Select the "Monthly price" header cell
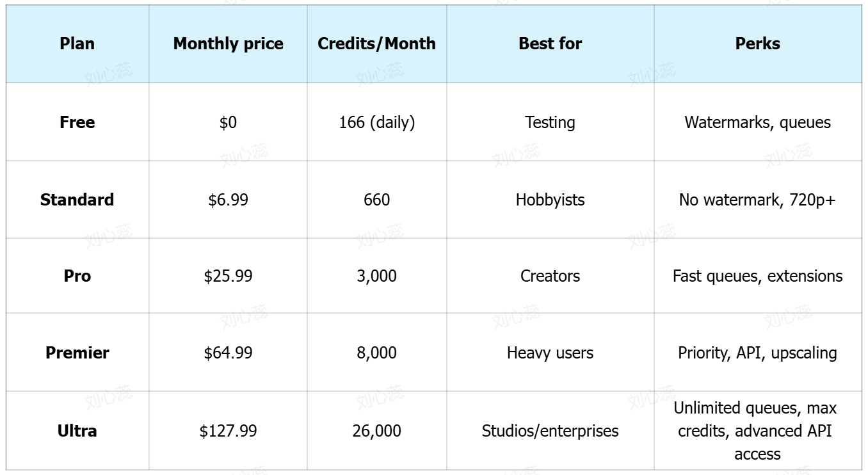868x475 pixels. [228, 44]
